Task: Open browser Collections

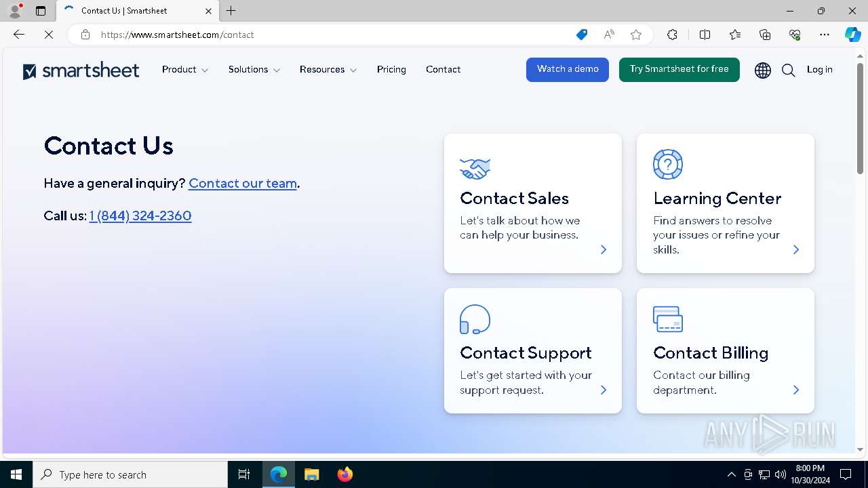Action: pyautogui.click(x=765, y=35)
